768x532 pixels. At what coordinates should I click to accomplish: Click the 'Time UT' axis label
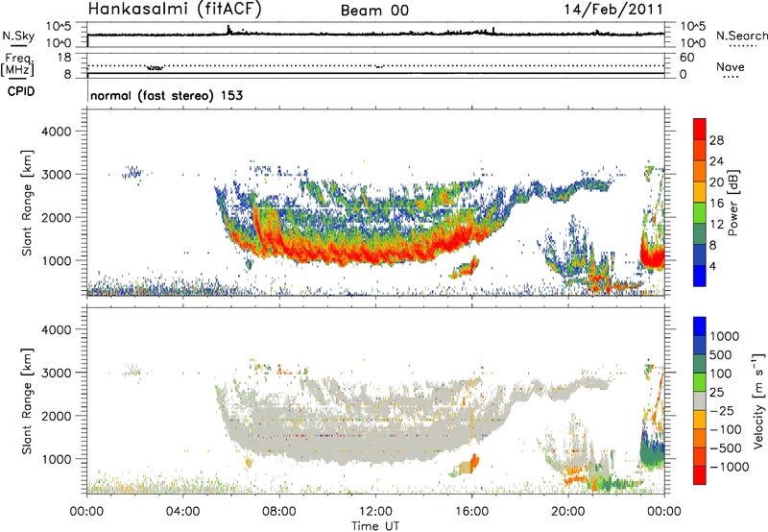coord(375,525)
